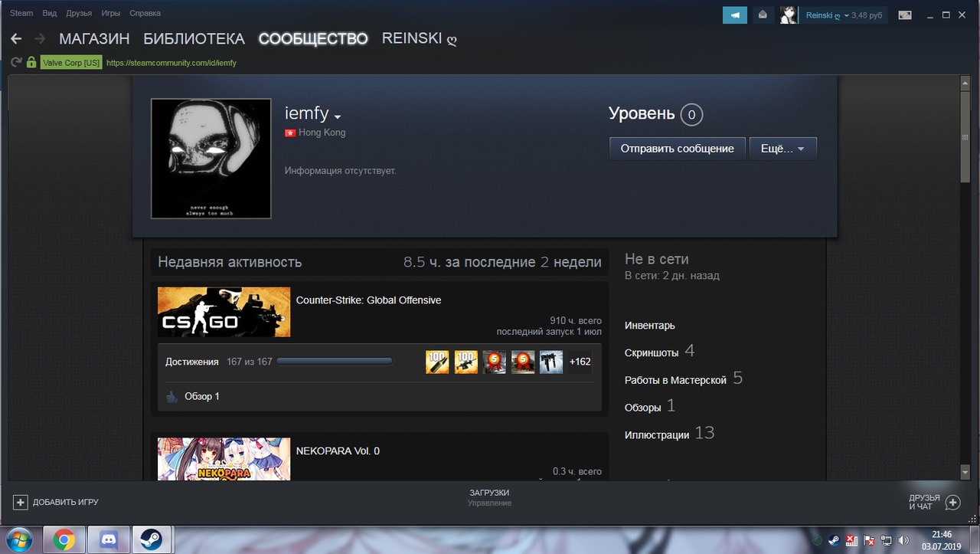This screenshot has width=980, height=554.
Task: Go back with the left arrow button
Action: click(x=16, y=38)
